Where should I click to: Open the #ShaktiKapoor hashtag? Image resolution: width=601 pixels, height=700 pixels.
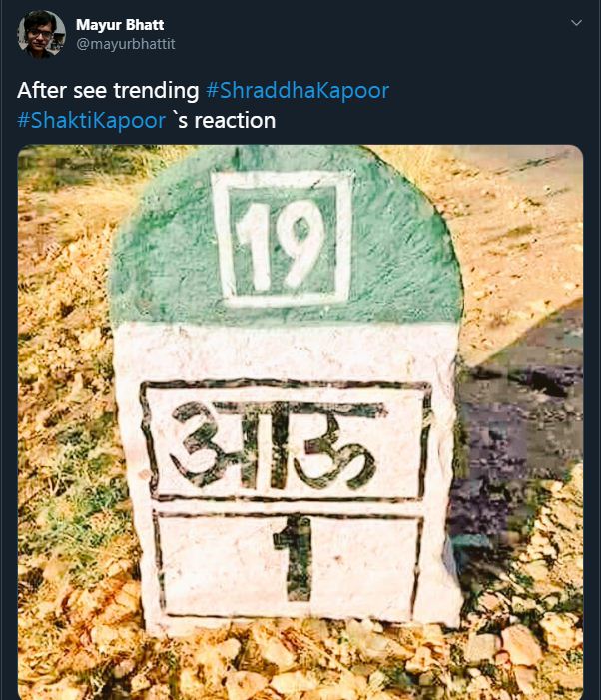(x=91, y=120)
